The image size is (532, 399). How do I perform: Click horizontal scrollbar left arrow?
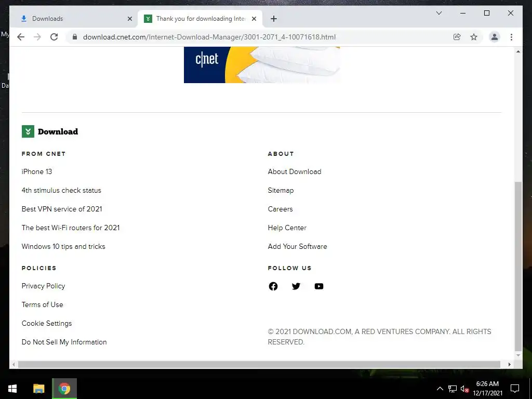click(14, 364)
